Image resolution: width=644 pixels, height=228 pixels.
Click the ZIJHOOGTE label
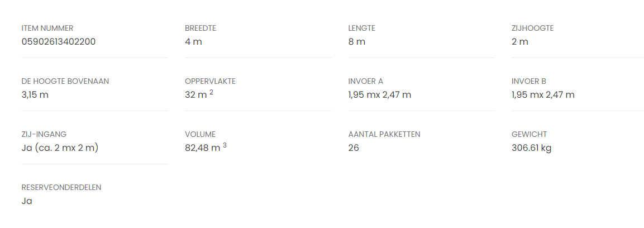(x=532, y=28)
